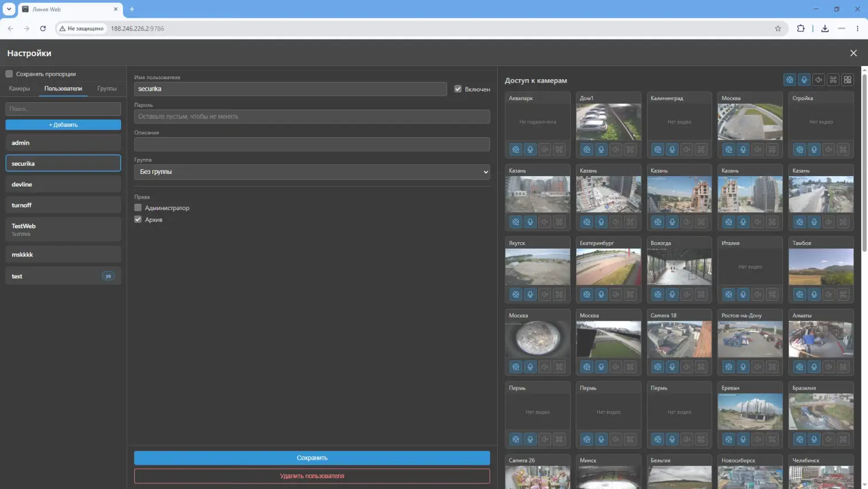This screenshot has height=489, width=868.
Task: Open the Chrome three-dot menu
Action: tap(858, 28)
